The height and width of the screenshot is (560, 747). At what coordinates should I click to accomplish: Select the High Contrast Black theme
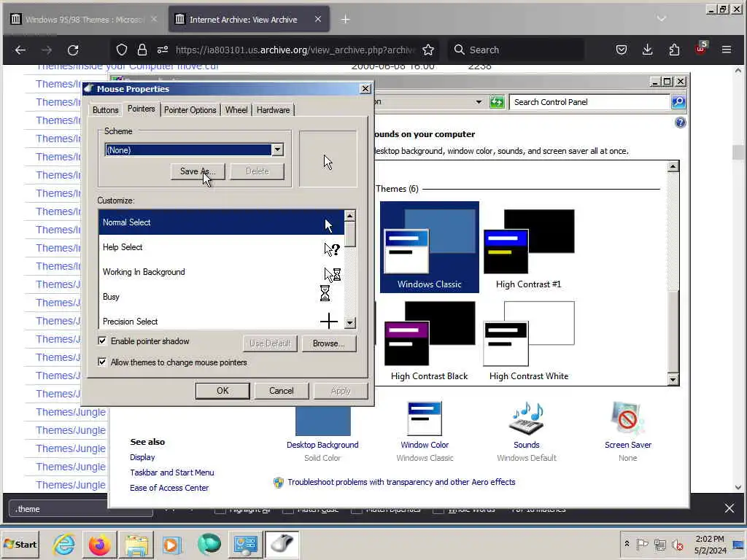429,341
